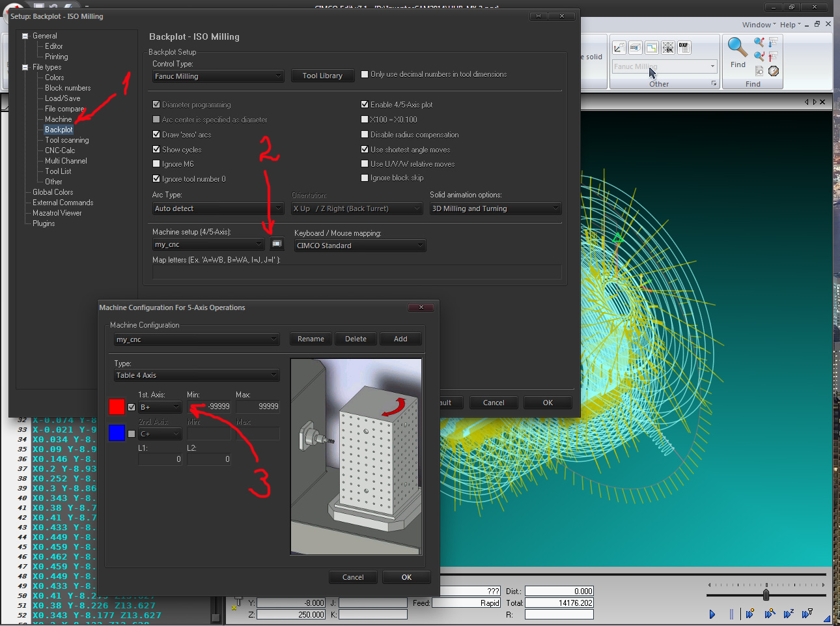This screenshot has width=840, height=626.
Task: Select 'Tool scanning' in the settings tree
Action: coord(66,140)
